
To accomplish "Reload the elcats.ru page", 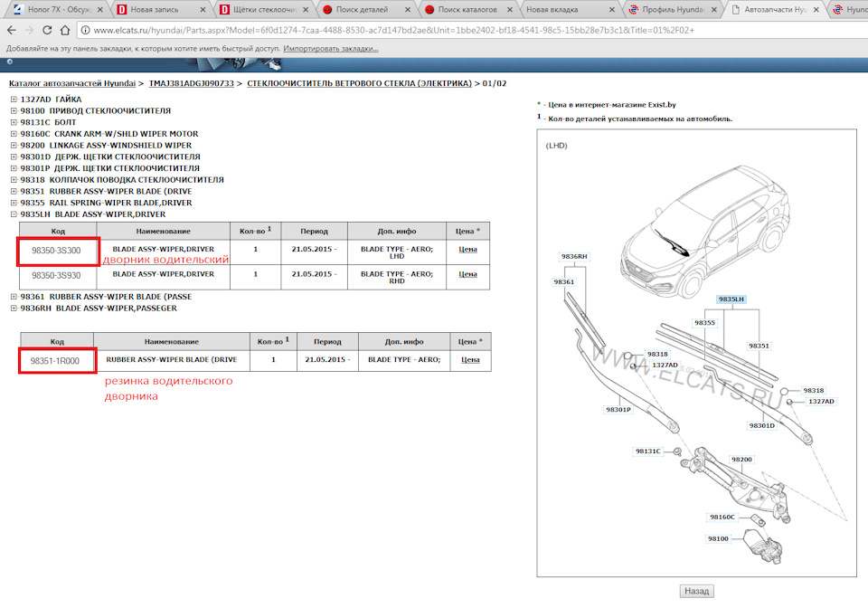I will click(47, 30).
